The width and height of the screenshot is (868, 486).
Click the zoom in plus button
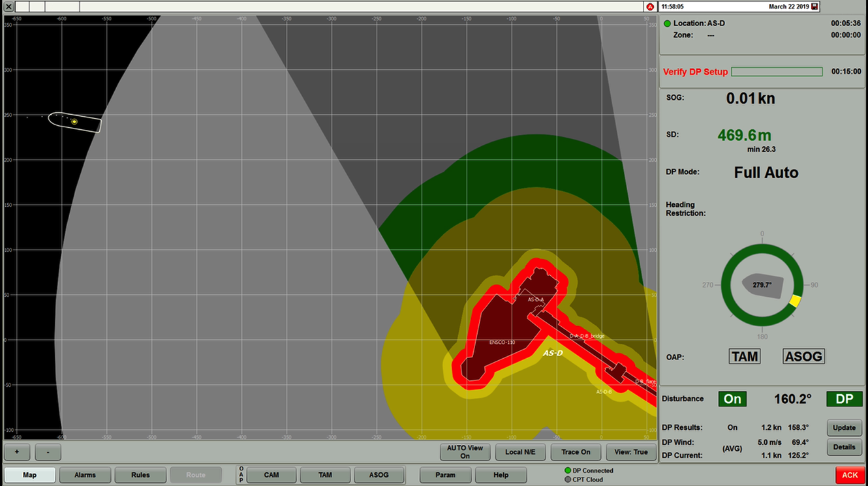17,452
